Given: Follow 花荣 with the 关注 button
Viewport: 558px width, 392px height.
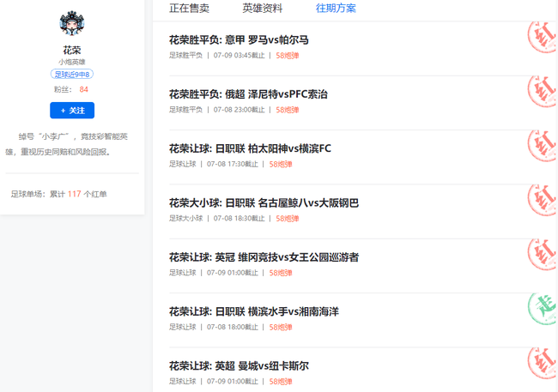Looking at the screenshot, I should 72,111.
